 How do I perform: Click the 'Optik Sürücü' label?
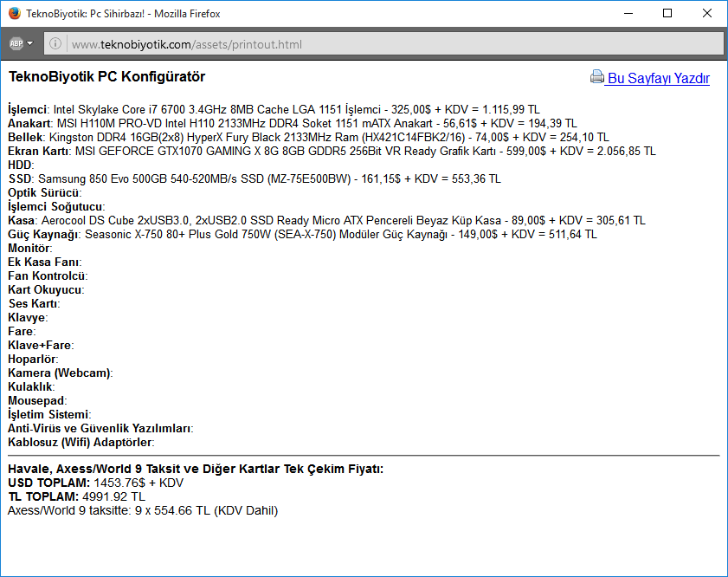(x=44, y=193)
